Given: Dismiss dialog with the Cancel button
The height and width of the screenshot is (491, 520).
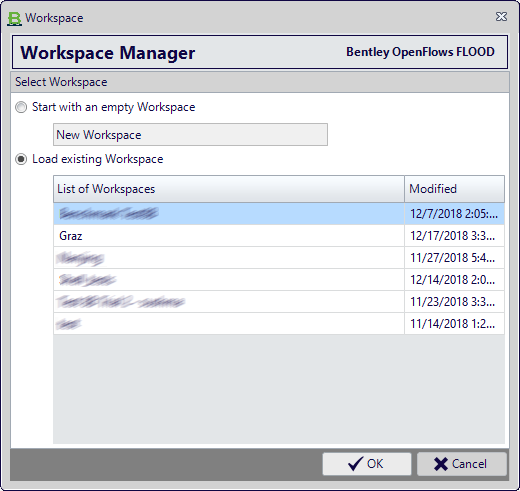Looking at the screenshot, I should coord(462,464).
